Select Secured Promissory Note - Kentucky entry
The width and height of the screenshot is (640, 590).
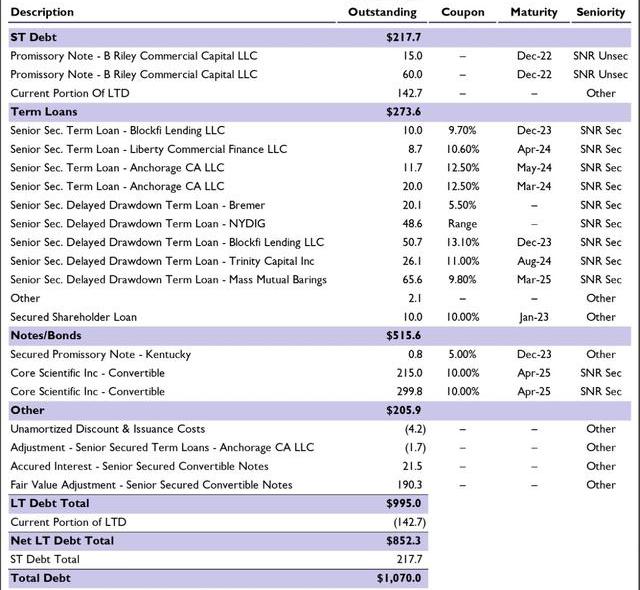coord(100,354)
